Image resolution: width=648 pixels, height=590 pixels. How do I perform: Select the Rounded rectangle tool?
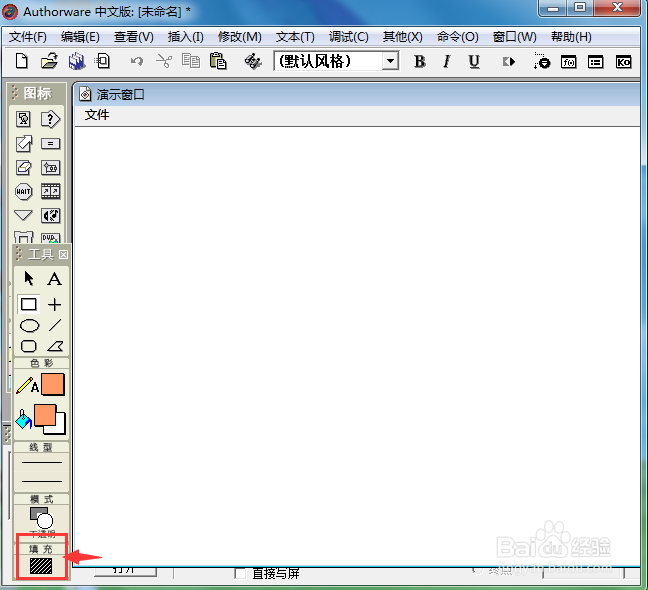pos(29,346)
